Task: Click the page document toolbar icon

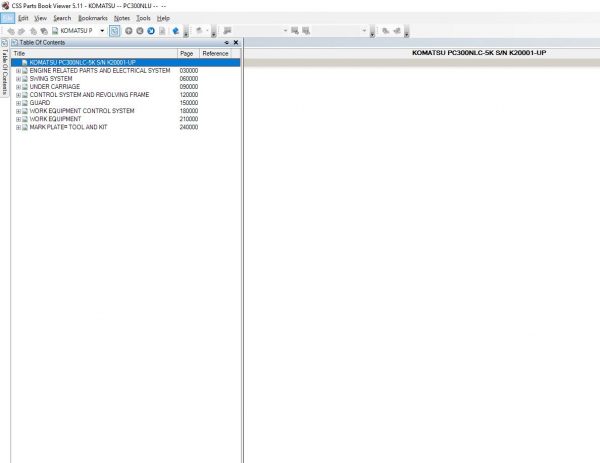Action: [162, 31]
